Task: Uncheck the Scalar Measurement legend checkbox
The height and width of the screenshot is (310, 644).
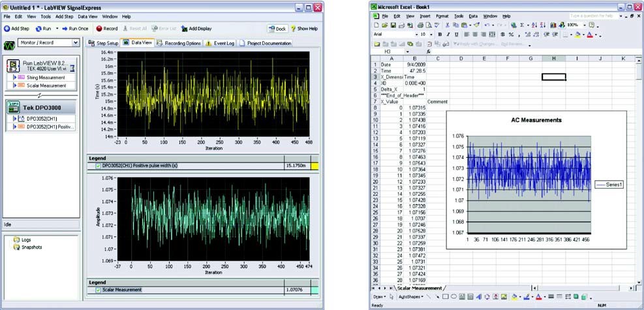Action: [x=97, y=289]
